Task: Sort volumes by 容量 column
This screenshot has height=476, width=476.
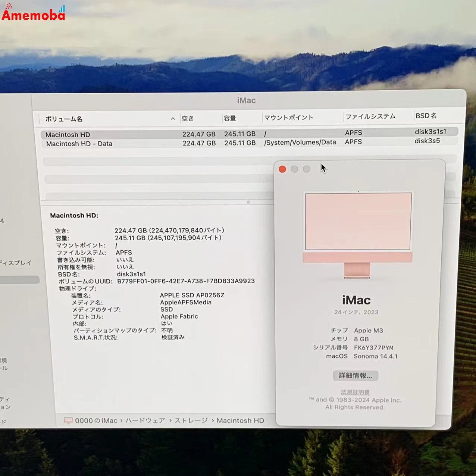Action: [231, 118]
